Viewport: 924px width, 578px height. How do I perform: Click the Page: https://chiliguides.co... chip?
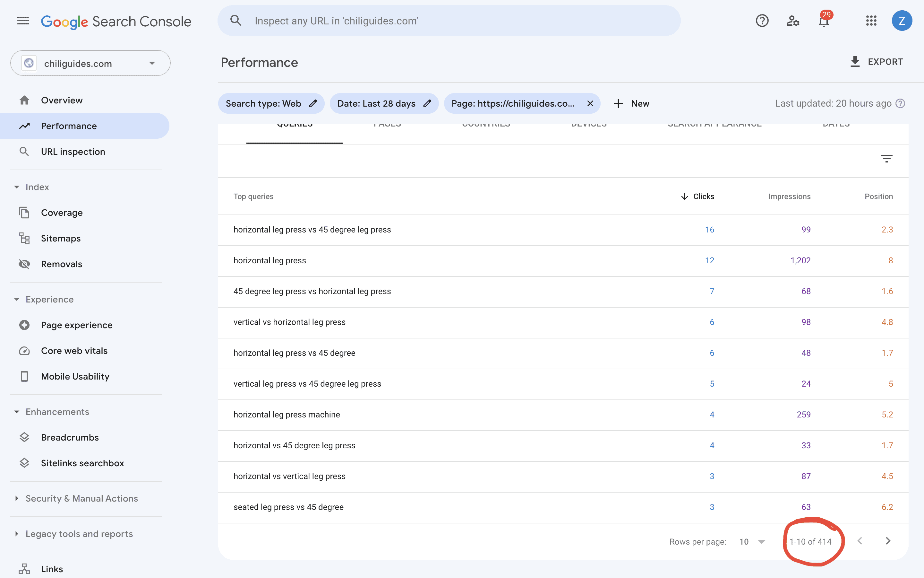(x=522, y=104)
